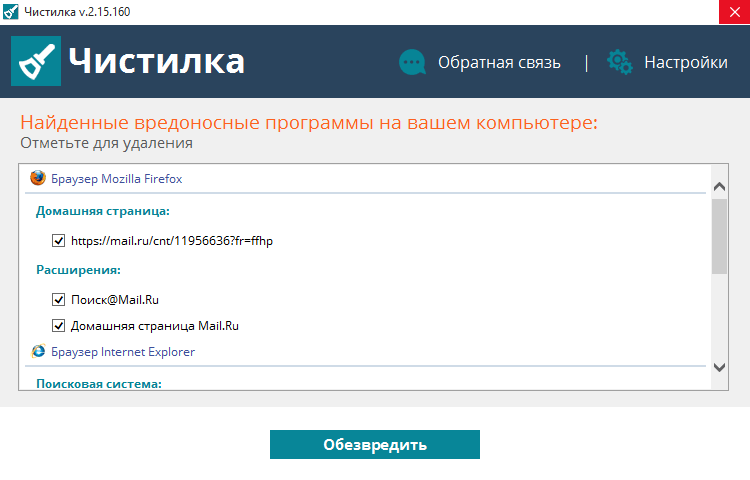Viewport: 750px width, 480px height.
Task: Click the Чистилка header title text
Action: tap(156, 61)
